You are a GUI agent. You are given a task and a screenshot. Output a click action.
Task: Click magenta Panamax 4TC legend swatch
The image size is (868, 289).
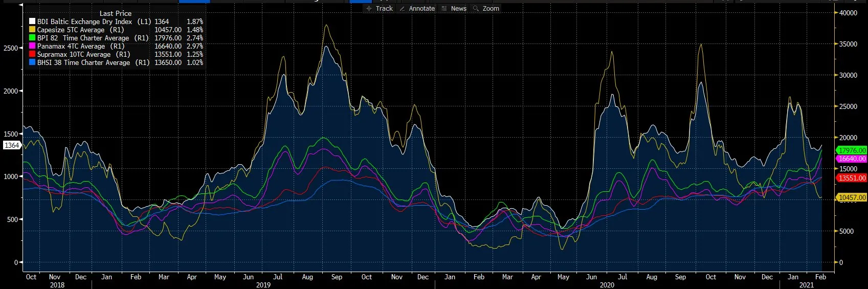click(x=32, y=46)
